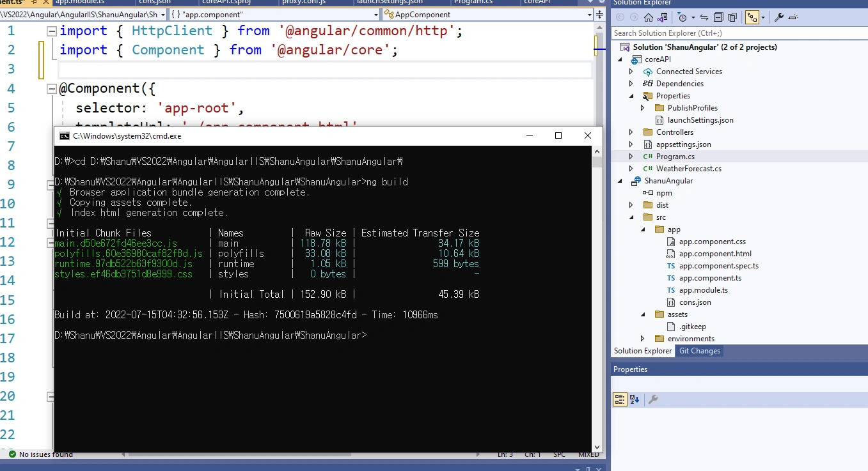Click the cmd window vertical scrollbar

[597, 298]
